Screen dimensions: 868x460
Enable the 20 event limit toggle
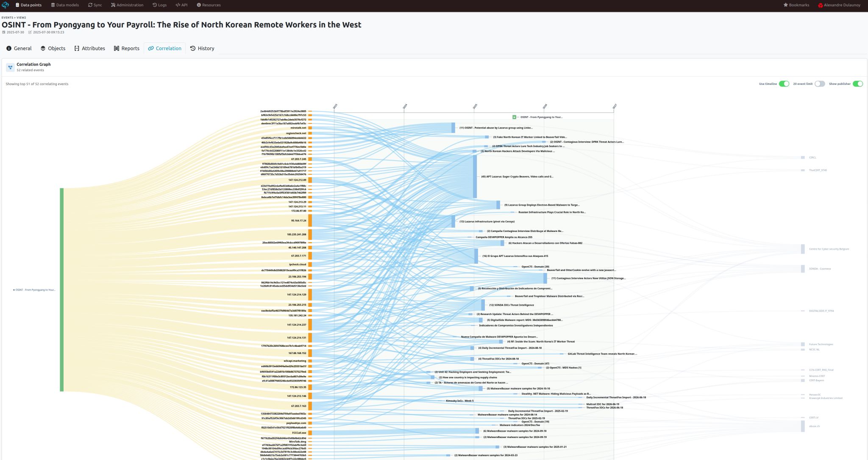tap(820, 84)
